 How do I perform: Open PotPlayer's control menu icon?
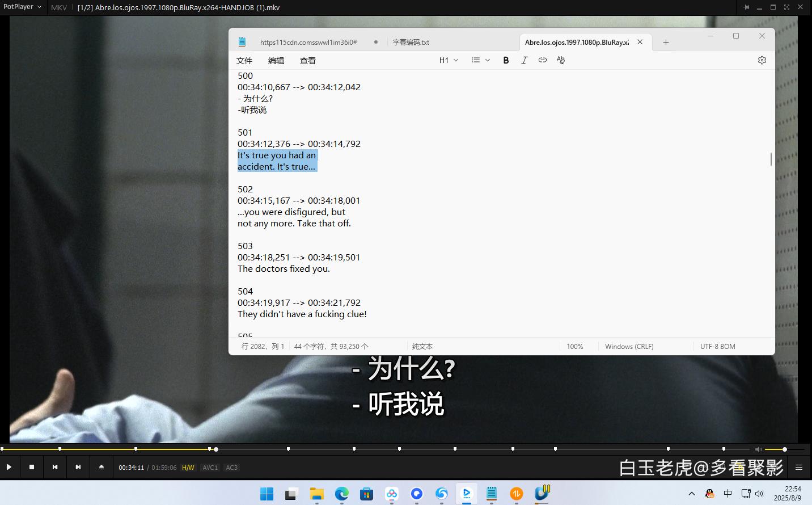pyautogui.click(x=798, y=467)
